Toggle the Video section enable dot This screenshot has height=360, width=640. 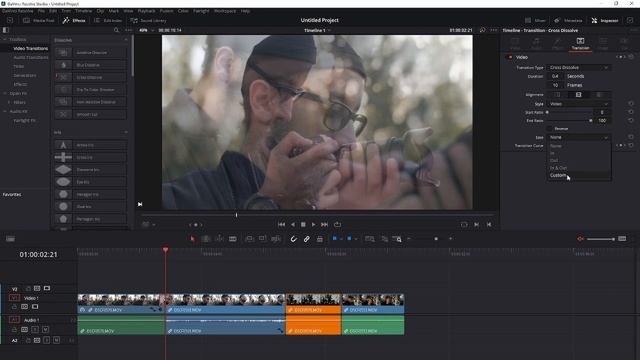click(510, 57)
